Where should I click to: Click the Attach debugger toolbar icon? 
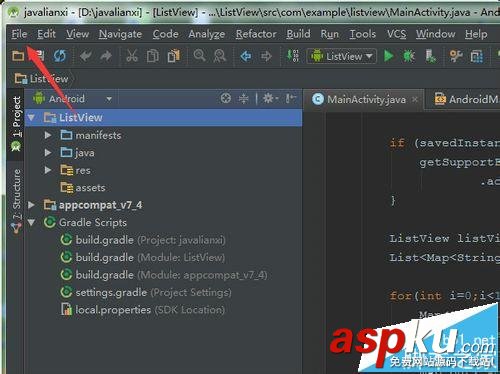coord(430,56)
